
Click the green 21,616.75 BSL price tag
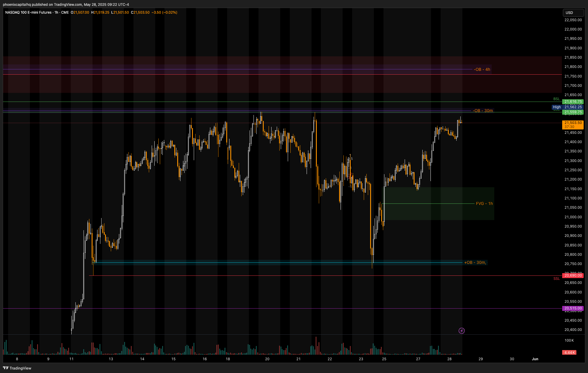coord(573,102)
